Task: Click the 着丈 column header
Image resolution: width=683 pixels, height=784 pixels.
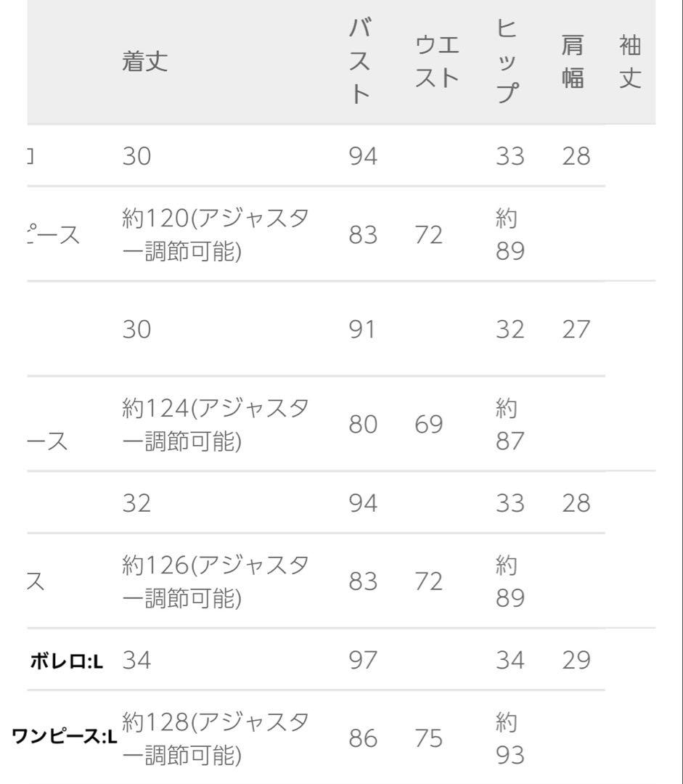Action: point(144,62)
